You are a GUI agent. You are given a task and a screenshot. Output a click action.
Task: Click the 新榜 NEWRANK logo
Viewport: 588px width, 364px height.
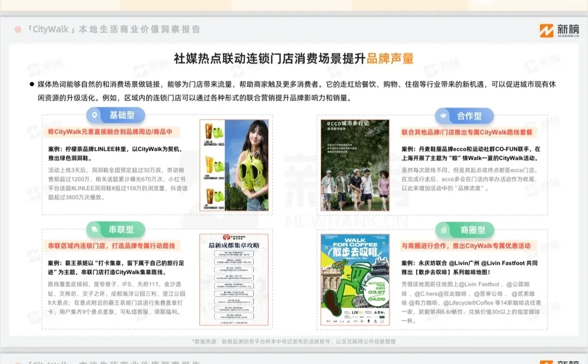coord(559,30)
